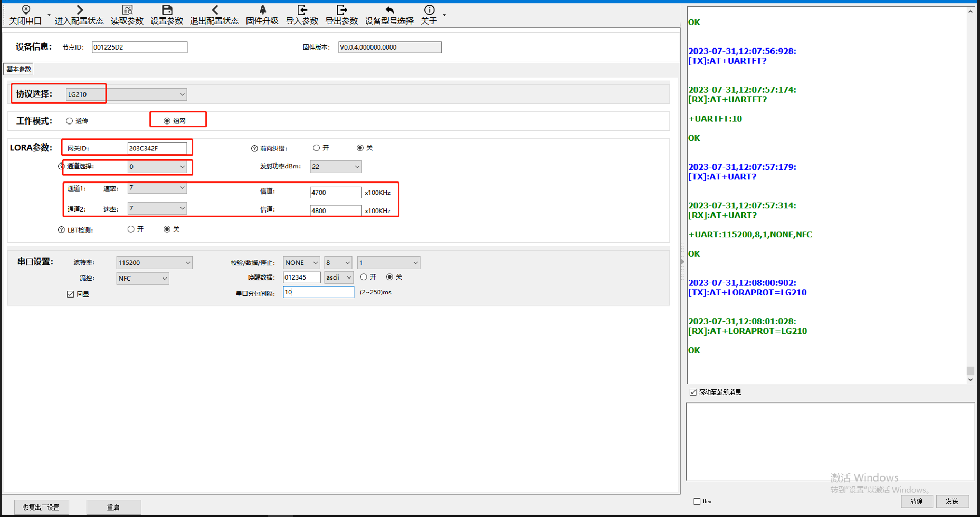
Task: Open 固件升级 firmware upgrade
Action: coord(262,15)
